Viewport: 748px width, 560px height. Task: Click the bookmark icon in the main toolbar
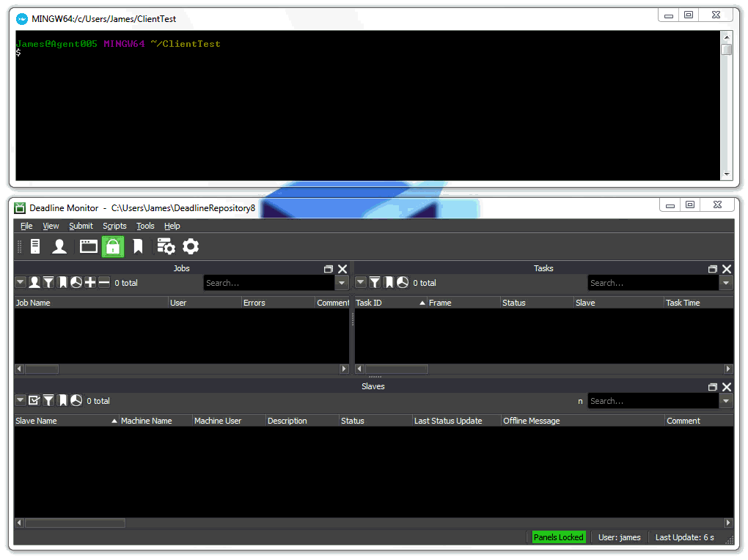point(138,246)
